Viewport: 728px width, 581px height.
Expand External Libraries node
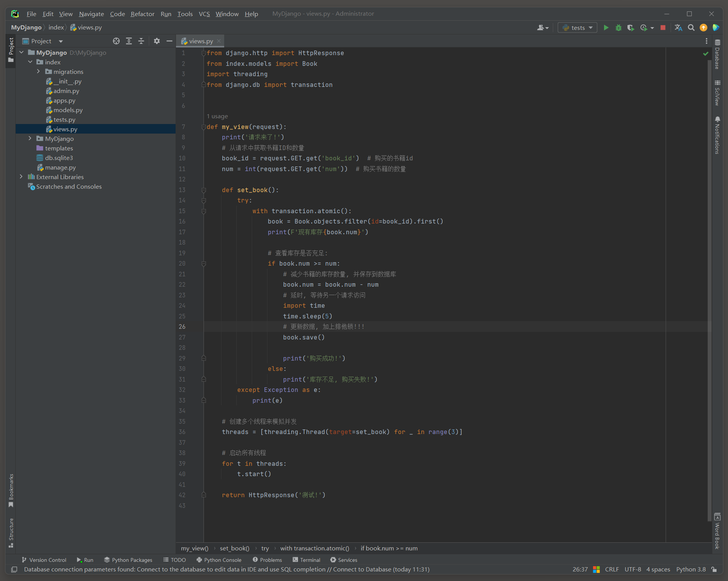[x=21, y=177]
